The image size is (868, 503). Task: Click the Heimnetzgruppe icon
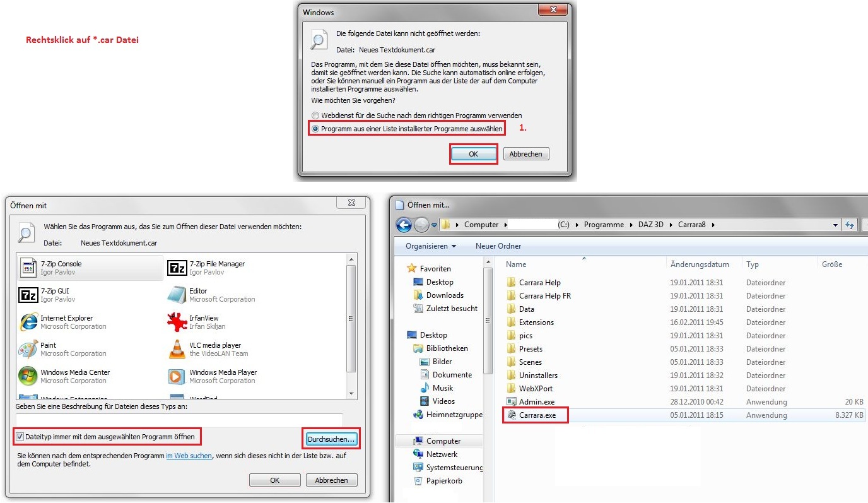tap(418, 415)
